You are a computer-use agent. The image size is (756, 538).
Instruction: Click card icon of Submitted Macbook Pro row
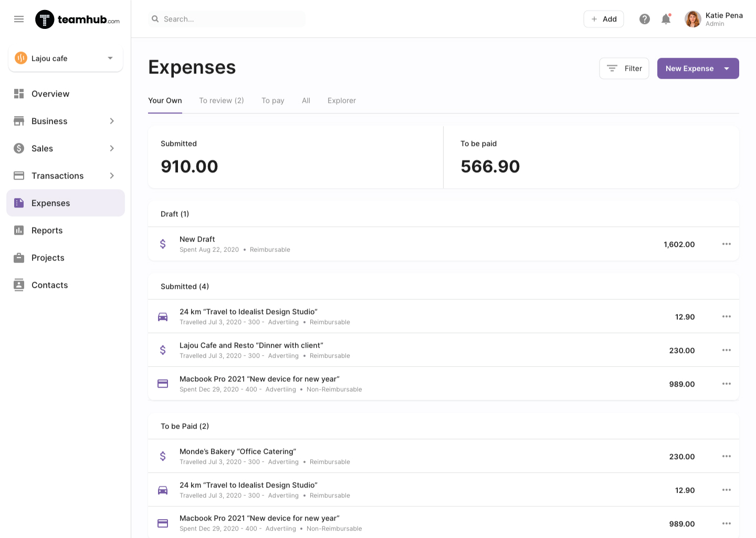pyautogui.click(x=163, y=384)
